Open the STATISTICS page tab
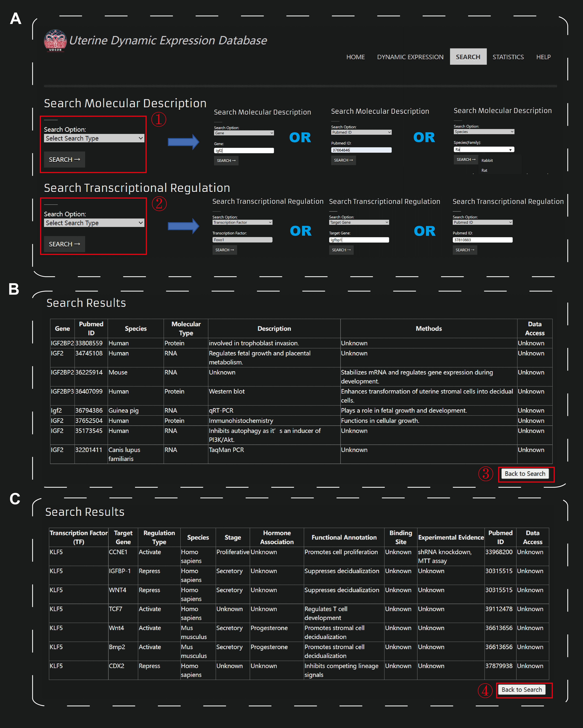 pos(508,57)
